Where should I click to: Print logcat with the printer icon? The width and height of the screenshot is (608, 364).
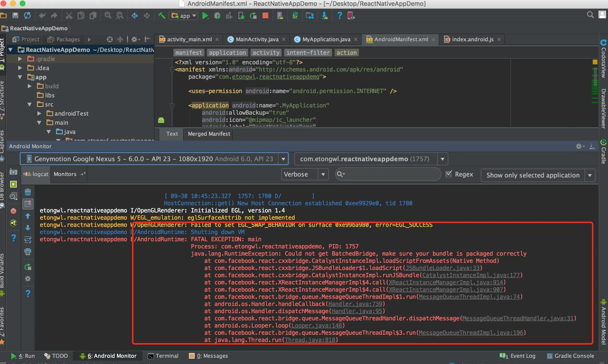[28, 252]
